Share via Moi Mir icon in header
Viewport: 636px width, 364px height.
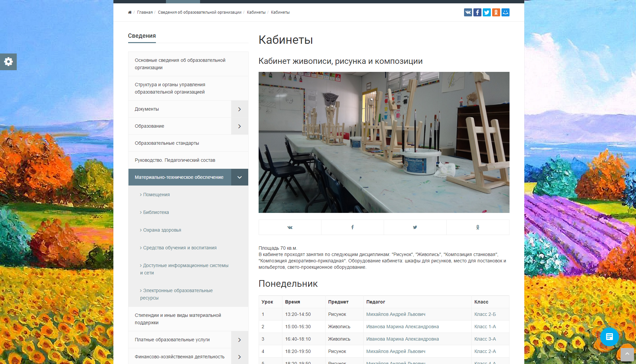point(505,12)
